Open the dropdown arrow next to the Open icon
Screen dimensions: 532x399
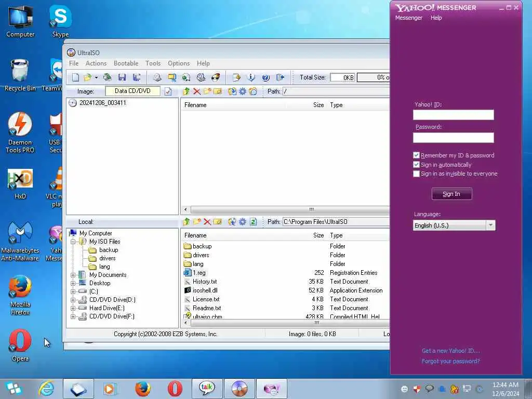point(96,78)
